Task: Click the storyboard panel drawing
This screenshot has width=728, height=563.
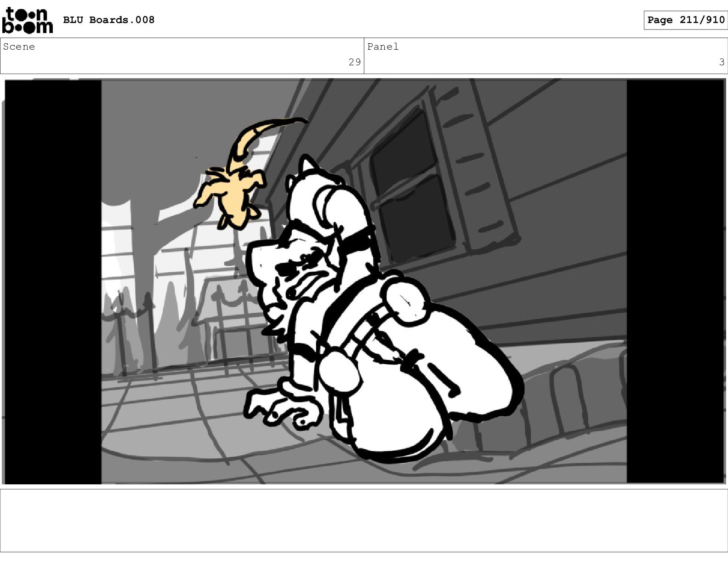Action: tap(364, 281)
